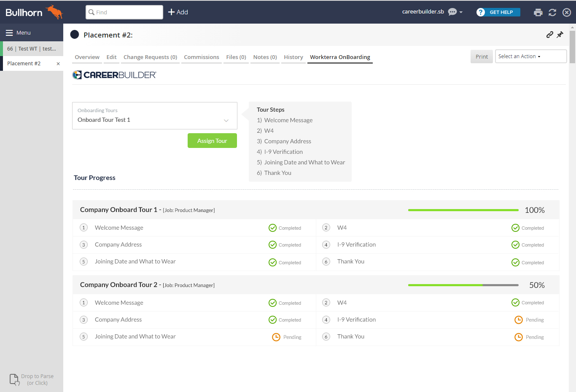Open the Files (0) tab
576x392 pixels.
(236, 57)
